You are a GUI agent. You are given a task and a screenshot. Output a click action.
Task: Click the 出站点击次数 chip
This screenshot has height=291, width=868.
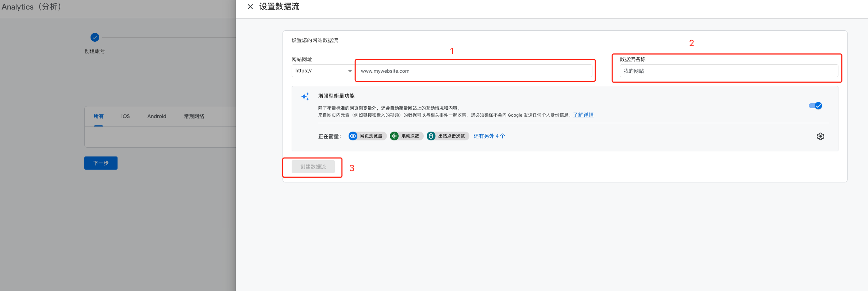[x=448, y=136]
